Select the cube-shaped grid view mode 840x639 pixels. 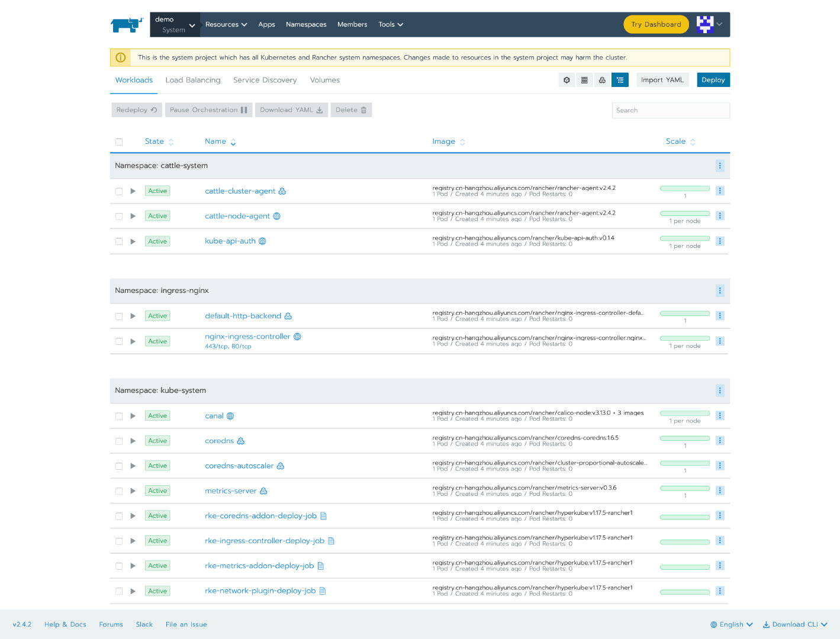(x=566, y=79)
